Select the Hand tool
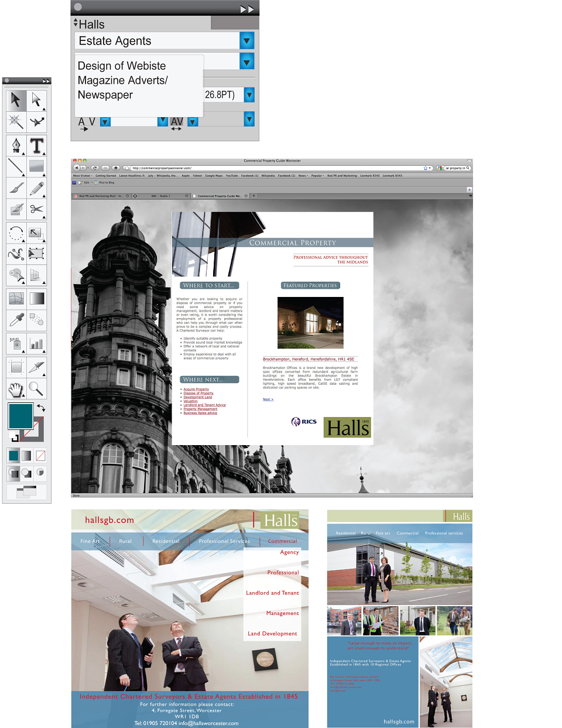The height and width of the screenshot is (728, 562). coord(16,388)
